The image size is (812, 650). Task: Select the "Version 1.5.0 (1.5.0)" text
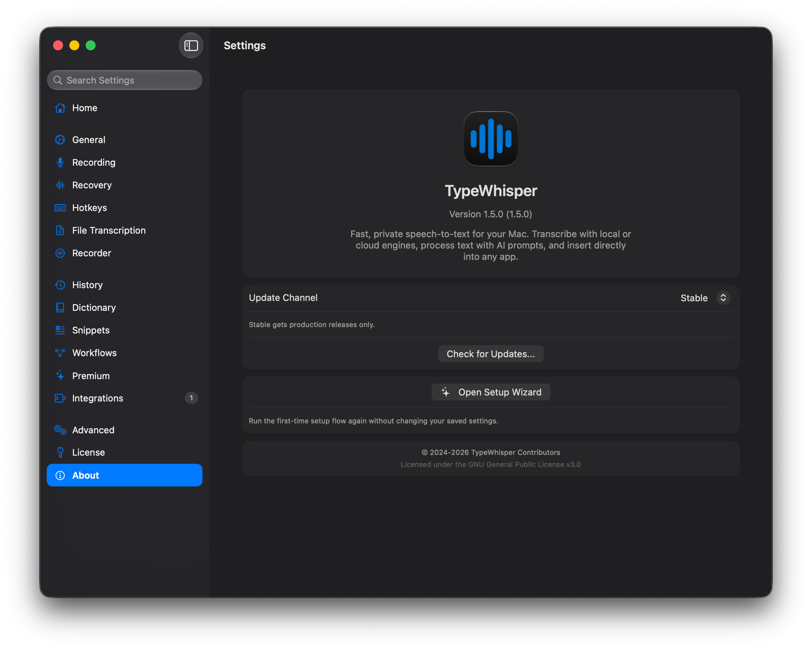pos(490,214)
